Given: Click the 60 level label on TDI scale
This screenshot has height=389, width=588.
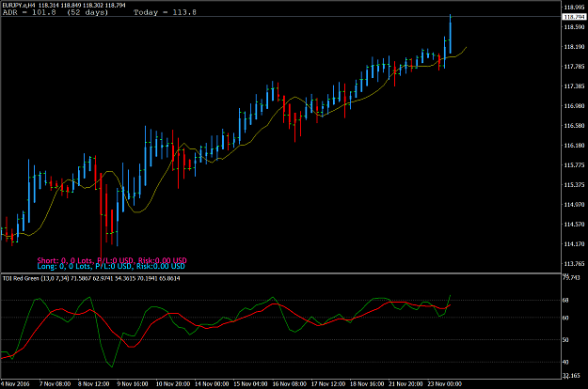Looking at the screenshot, I should [x=565, y=318].
